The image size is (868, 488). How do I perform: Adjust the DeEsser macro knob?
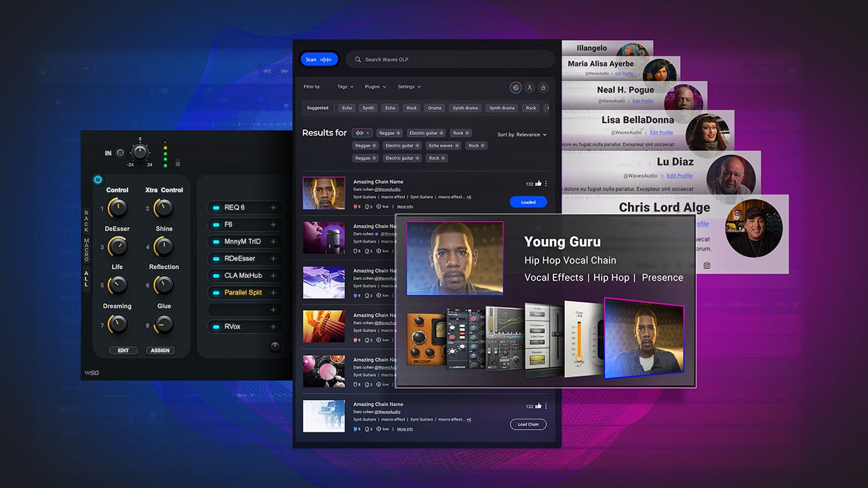coord(118,247)
